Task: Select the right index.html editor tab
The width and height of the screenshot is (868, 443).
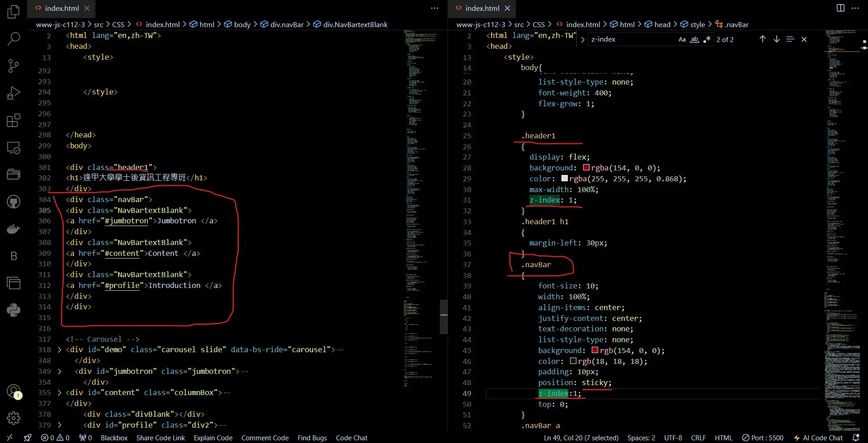Action: (482, 8)
